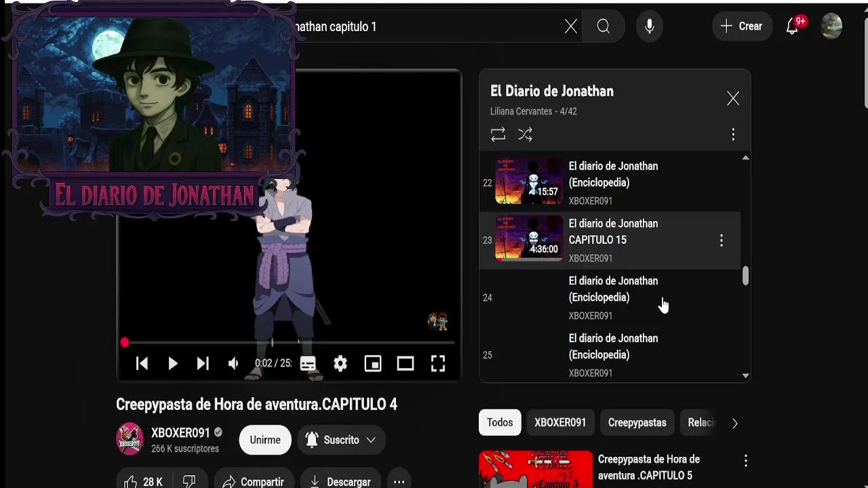
Task: Dislike the video
Action: point(189,482)
